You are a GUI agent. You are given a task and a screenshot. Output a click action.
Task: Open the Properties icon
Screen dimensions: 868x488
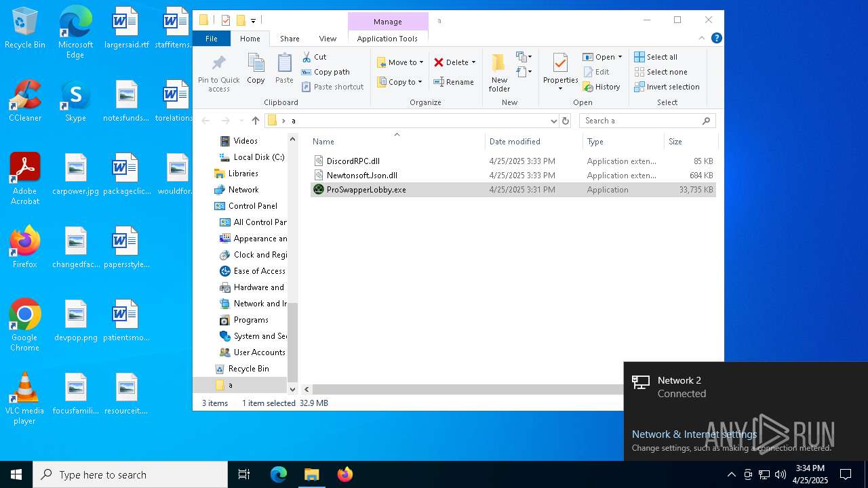560,64
